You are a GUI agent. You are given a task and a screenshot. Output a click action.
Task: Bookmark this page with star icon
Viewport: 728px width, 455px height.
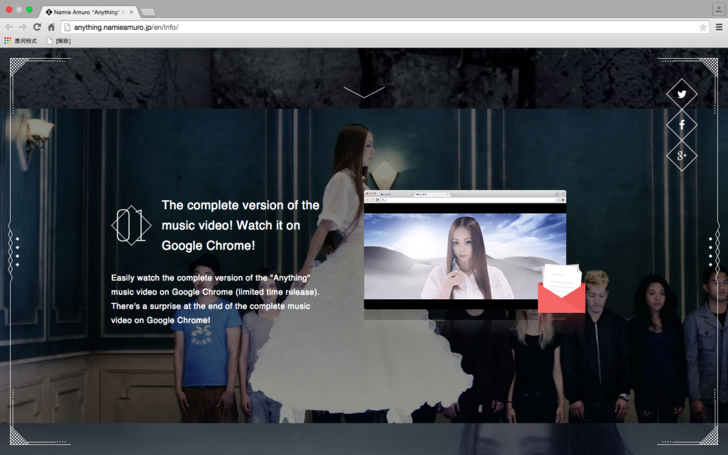tap(702, 27)
